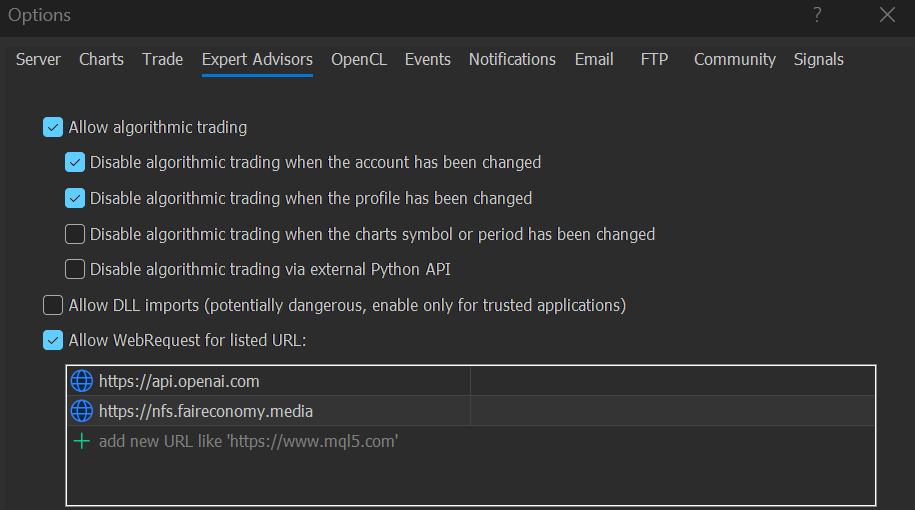Toggle disable trading when profile changed

(x=75, y=198)
